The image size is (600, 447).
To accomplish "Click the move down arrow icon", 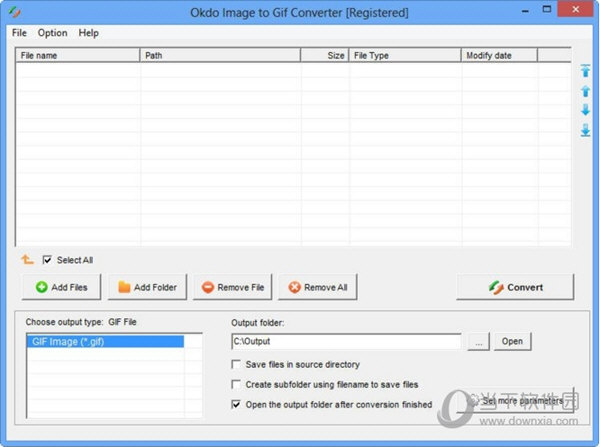I will 585,110.
